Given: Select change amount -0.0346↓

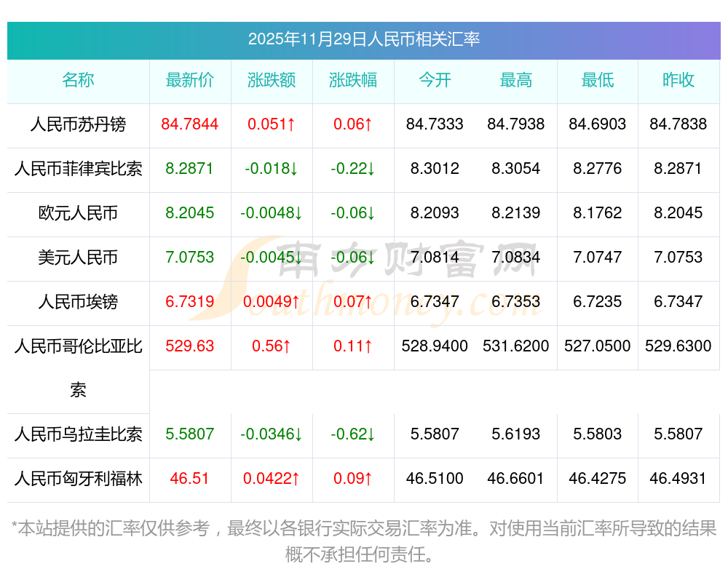Looking at the screenshot, I should point(271,434).
